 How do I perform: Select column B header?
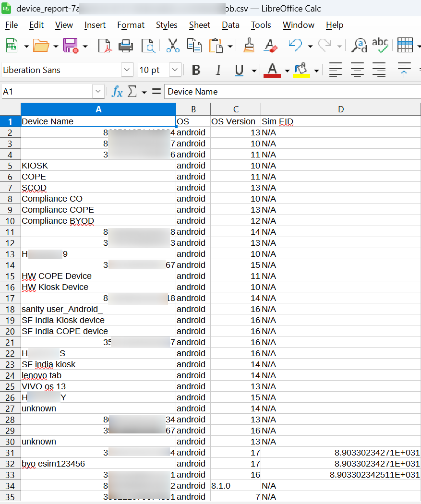[x=193, y=109]
